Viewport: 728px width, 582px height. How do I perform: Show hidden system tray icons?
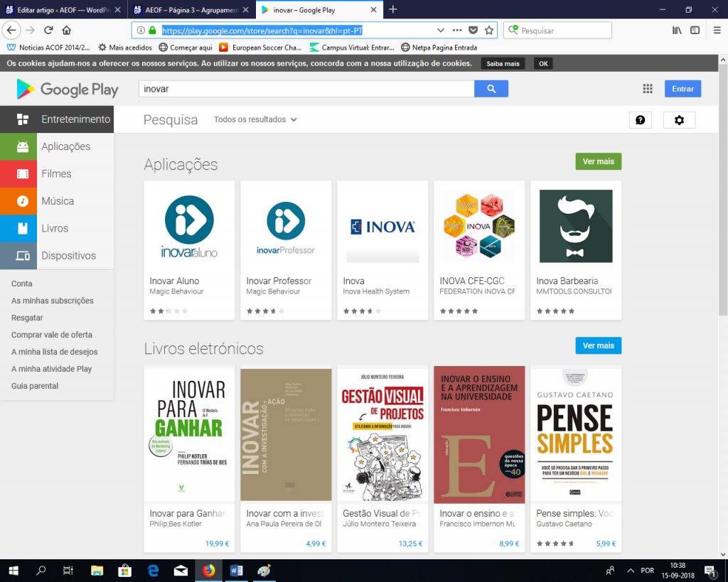point(631,571)
